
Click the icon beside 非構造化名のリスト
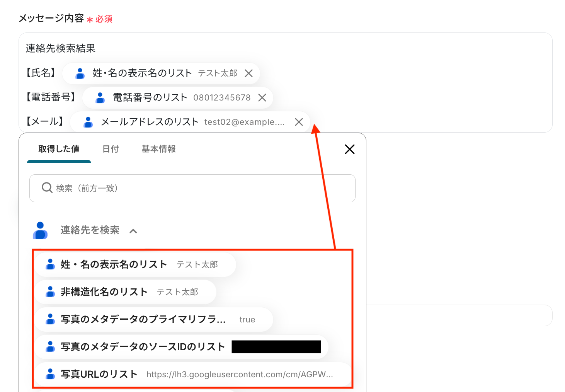coord(50,292)
